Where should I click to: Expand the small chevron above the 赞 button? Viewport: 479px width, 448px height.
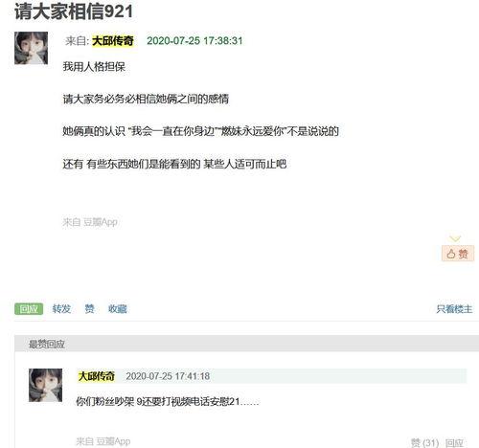[455, 238]
